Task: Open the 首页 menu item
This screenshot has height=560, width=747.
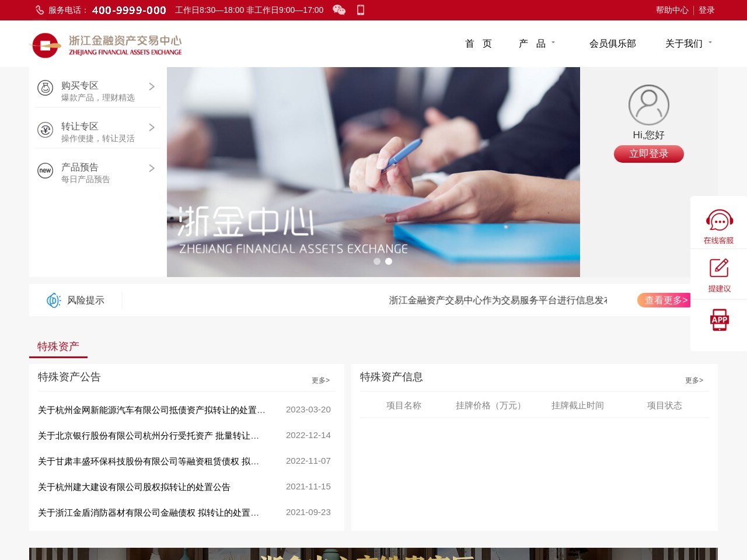Action: point(478,43)
